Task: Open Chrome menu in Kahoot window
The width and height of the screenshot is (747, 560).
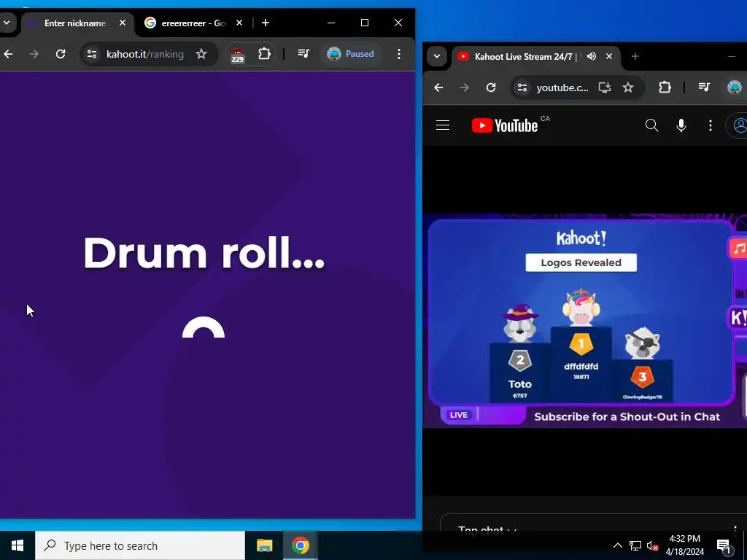Action: coord(399,54)
